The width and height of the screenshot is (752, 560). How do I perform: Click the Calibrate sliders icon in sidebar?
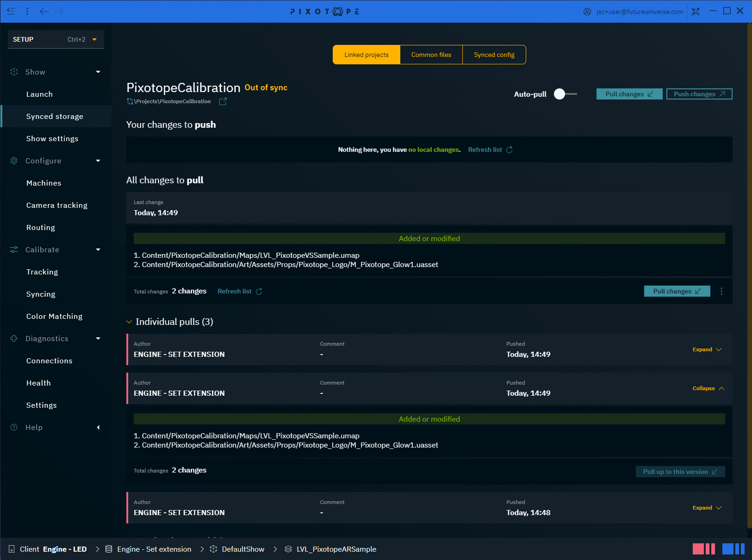[14, 249]
